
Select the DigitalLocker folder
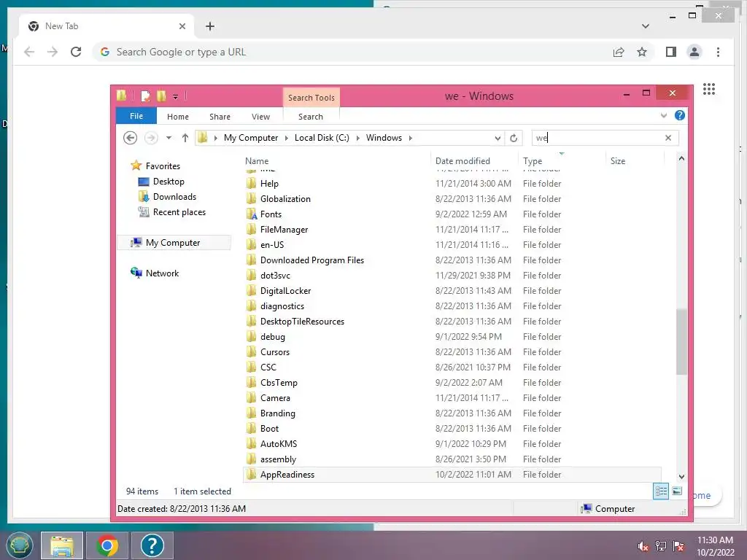point(285,290)
